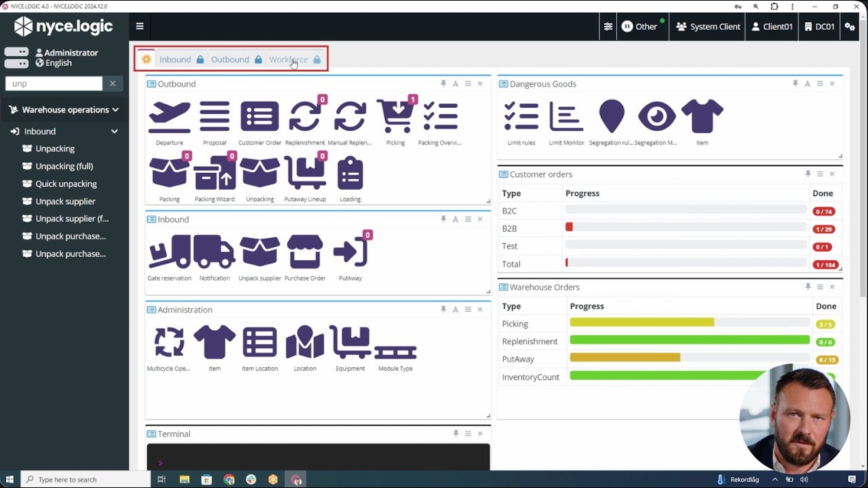Pin the Customer orders panel

807,174
